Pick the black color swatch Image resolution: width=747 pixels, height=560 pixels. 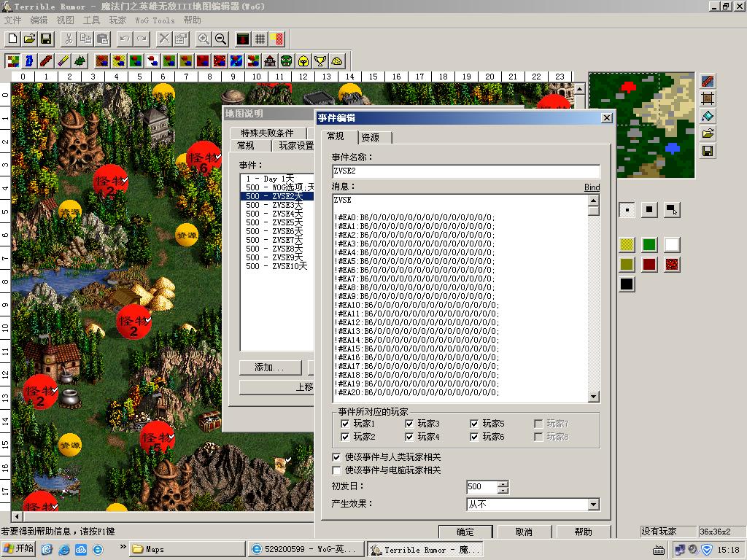627,284
